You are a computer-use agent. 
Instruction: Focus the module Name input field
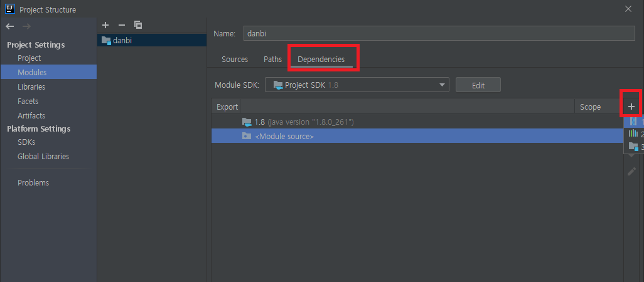point(439,34)
